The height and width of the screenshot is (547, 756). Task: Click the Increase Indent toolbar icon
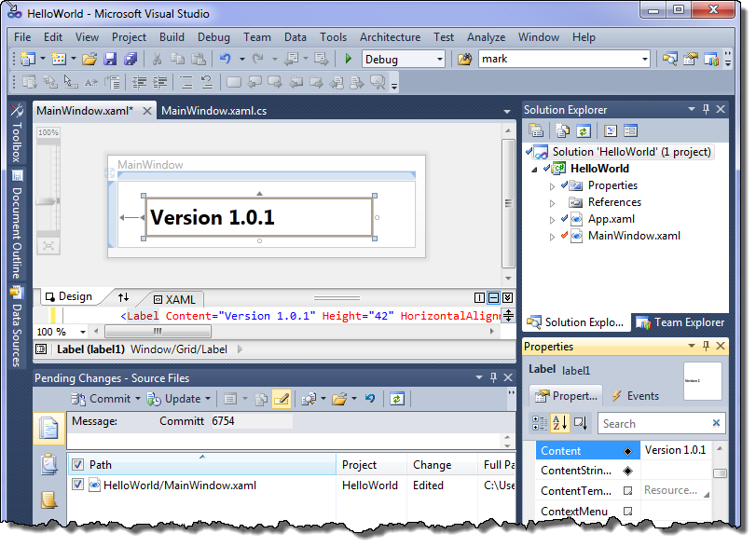(x=159, y=82)
